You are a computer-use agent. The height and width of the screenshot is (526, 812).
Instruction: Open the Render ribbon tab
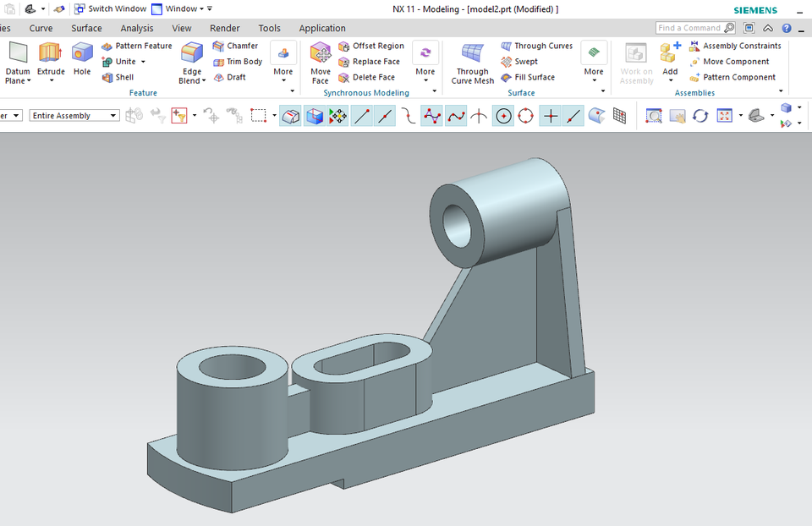click(x=224, y=27)
